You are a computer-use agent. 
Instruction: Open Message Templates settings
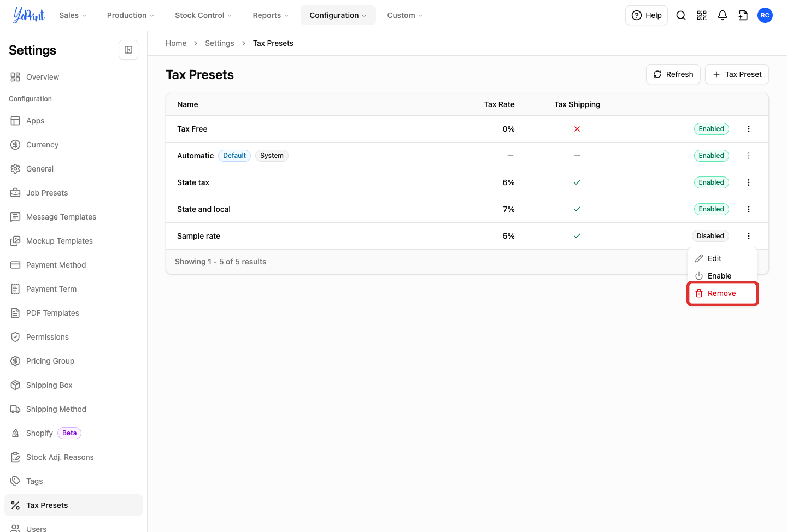[x=73, y=217]
